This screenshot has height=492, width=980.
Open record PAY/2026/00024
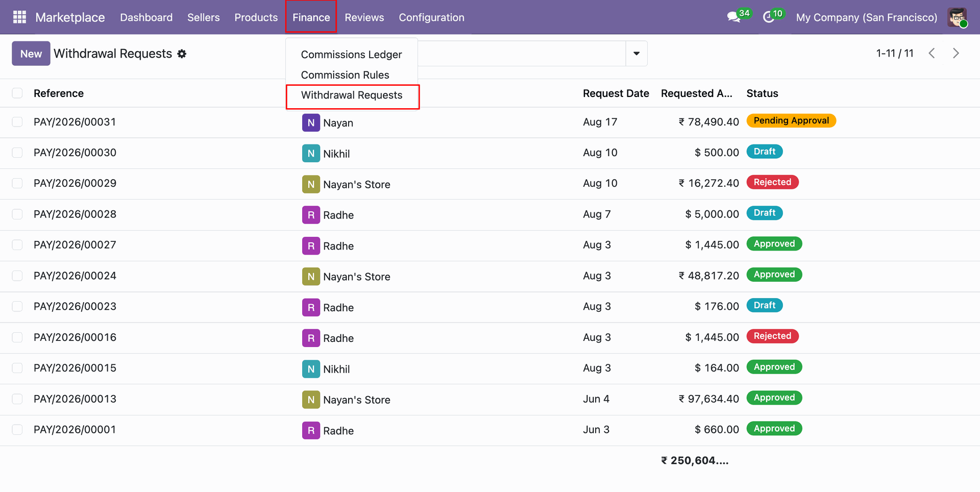tap(75, 276)
